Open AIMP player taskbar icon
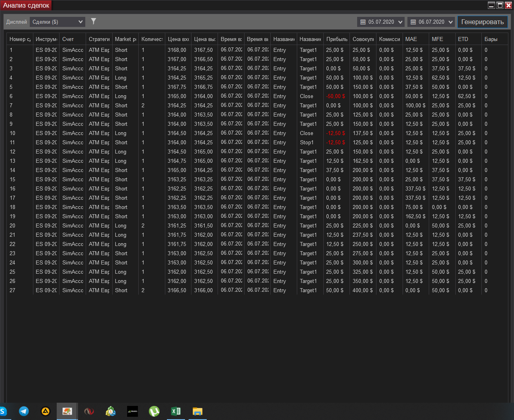Image resolution: width=514 pixels, height=420 pixels. coord(45,411)
